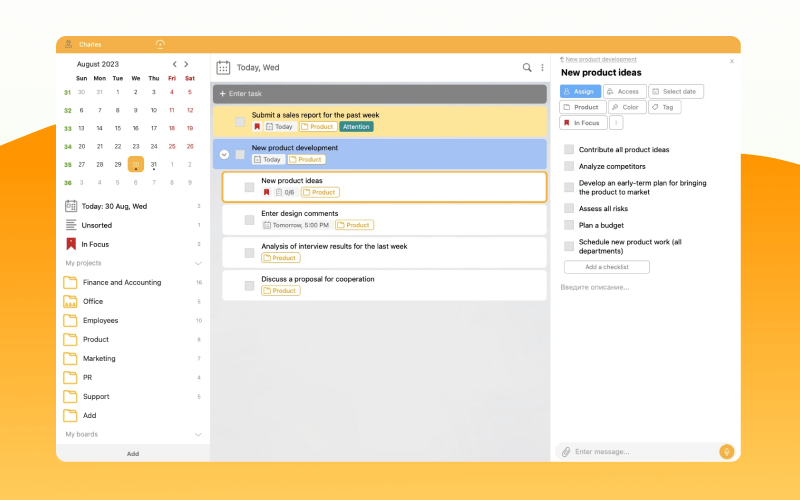Click the sync status icon in header
Viewport: 800px width, 500px height.
160,44
